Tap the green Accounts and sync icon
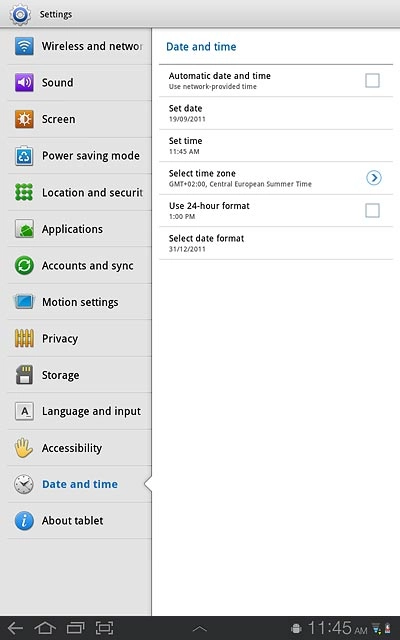Image resolution: width=400 pixels, height=640 pixels. point(24,265)
